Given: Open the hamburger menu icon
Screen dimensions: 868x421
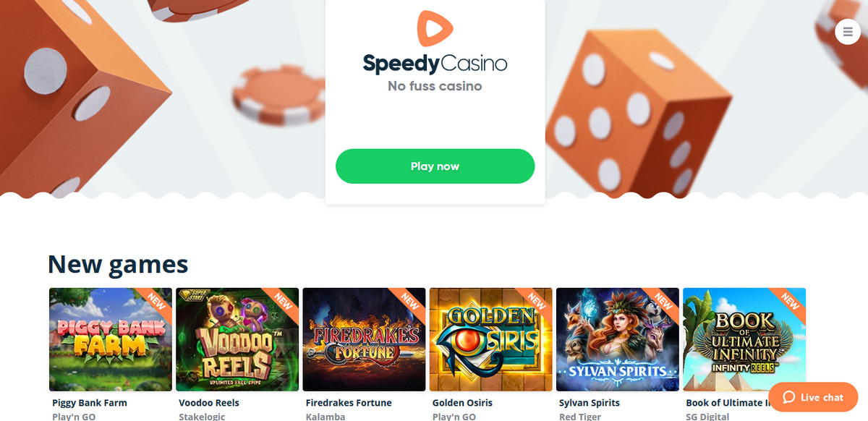Looking at the screenshot, I should pos(847,32).
